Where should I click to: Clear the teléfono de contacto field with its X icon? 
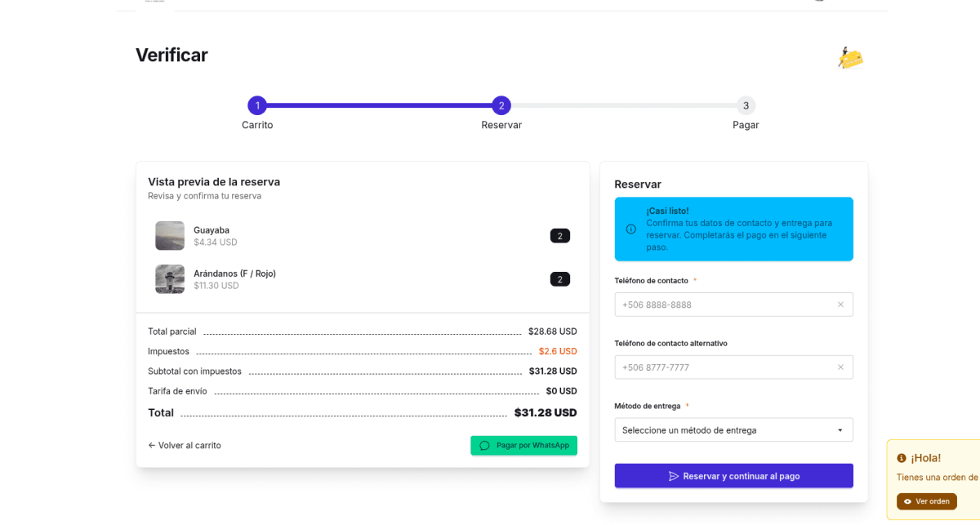point(840,304)
